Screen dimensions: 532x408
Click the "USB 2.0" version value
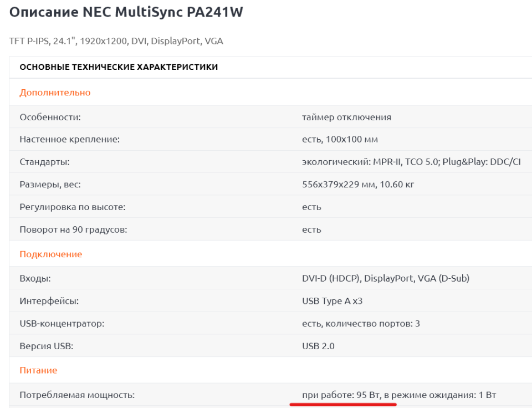(318, 346)
